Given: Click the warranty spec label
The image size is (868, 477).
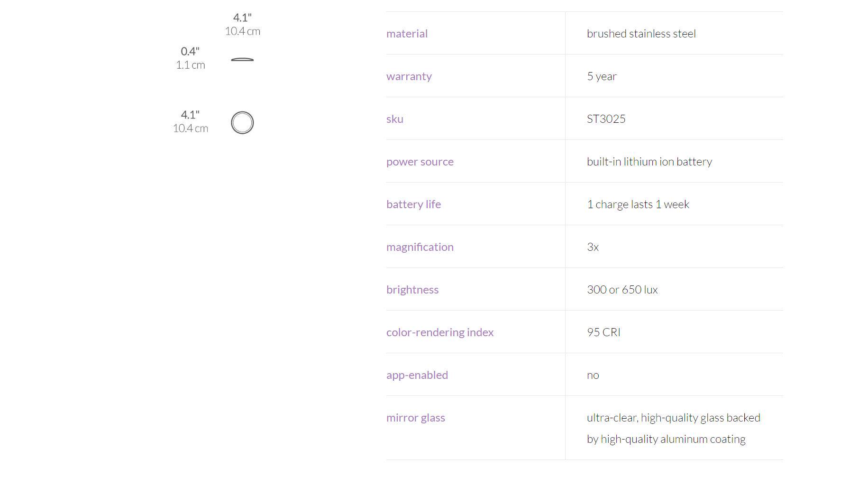Looking at the screenshot, I should pos(409,76).
